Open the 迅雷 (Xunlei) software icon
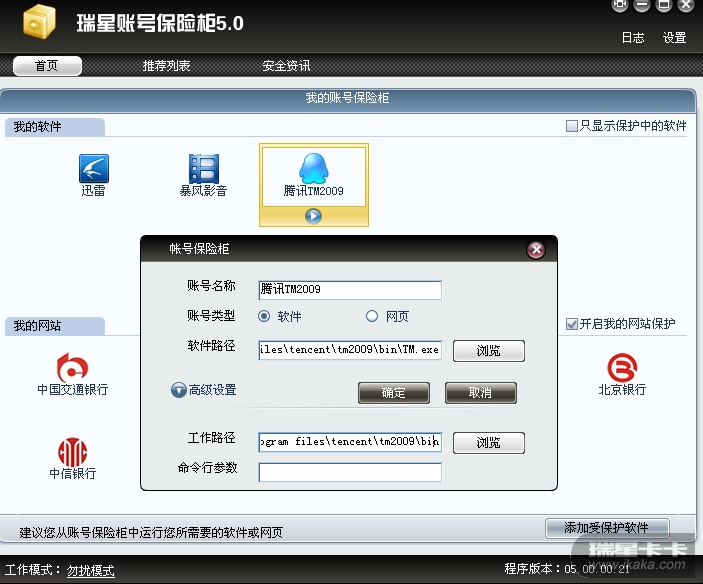 tap(93, 175)
